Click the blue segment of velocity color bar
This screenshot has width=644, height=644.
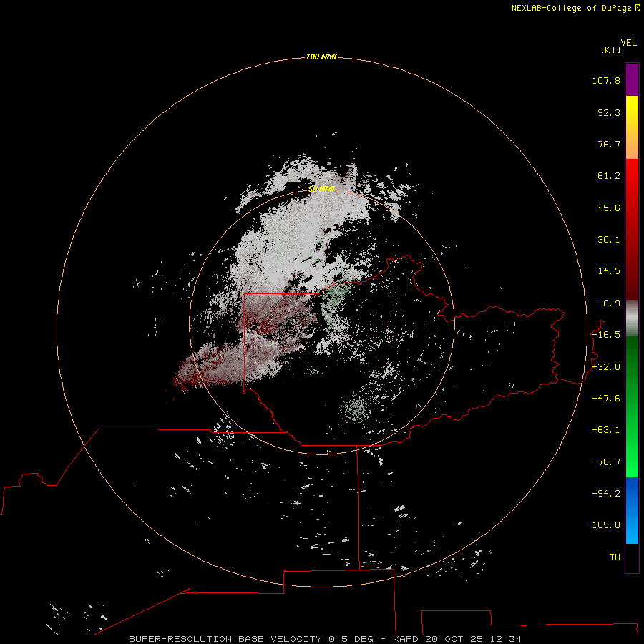tap(632, 510)
